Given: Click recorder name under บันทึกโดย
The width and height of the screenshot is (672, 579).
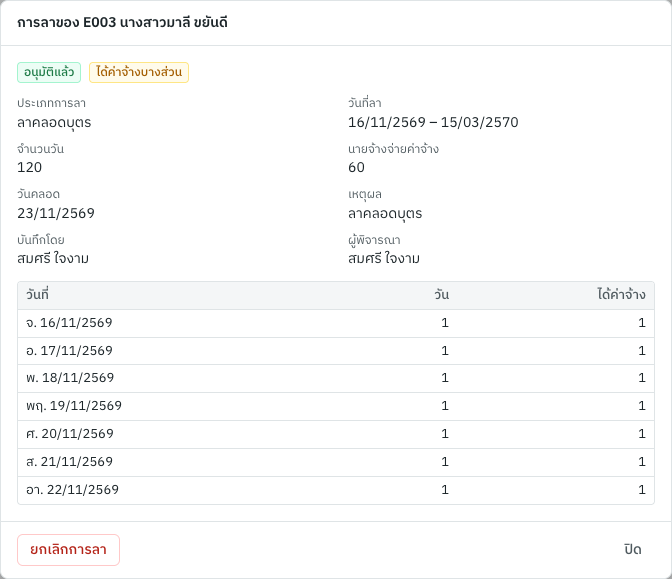Looking at the screenshot, I should tap(53, 258).
